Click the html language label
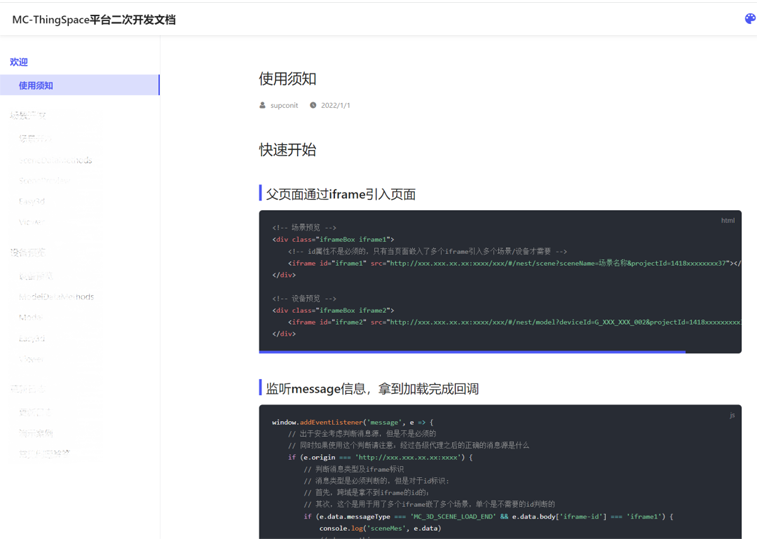Image resolution: width=757 pixels, height=539 pixels. point(728,220)
